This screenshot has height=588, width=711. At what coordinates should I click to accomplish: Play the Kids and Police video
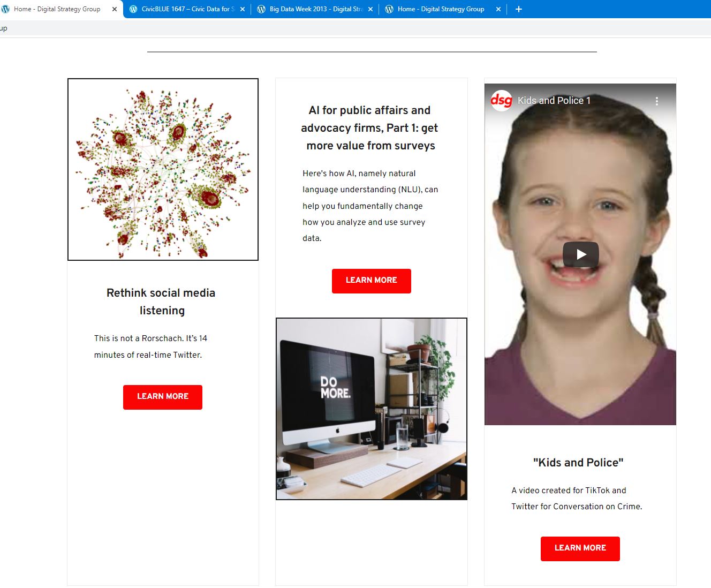click(x=581, y=254)
